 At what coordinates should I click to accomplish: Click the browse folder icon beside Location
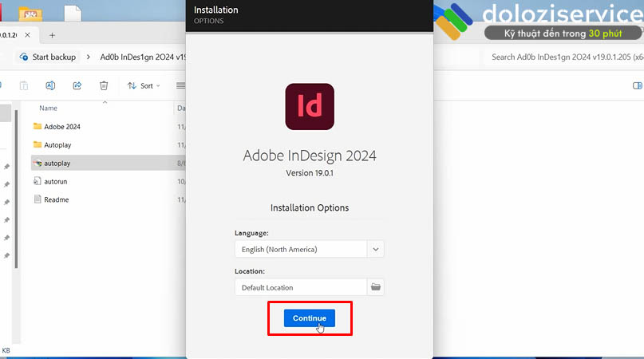click(x=375, y=287)
